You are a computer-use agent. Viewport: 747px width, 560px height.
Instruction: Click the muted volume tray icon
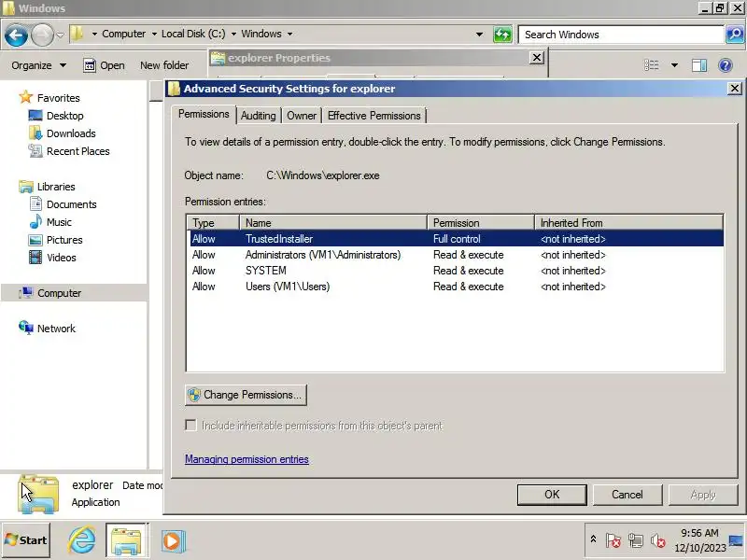[x=657, y=540]
